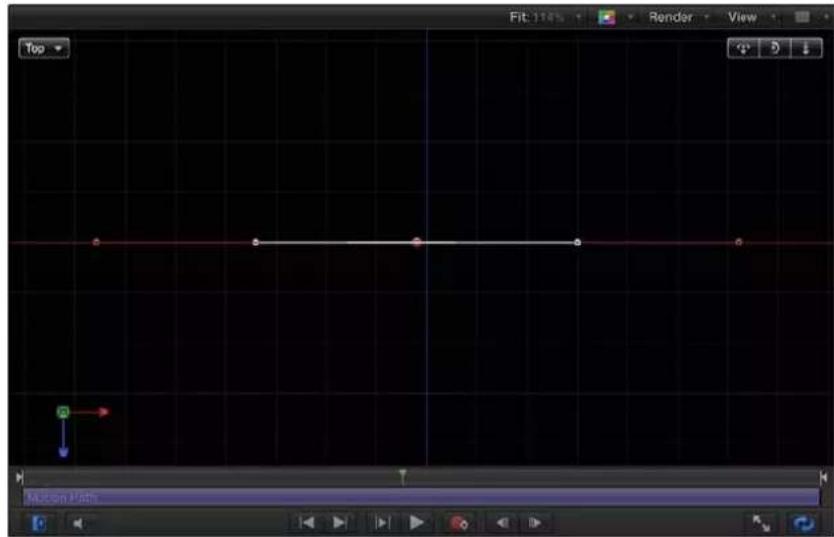Go to end of project
Viewport: 834px width, 537px height.
tap(339, 523)
